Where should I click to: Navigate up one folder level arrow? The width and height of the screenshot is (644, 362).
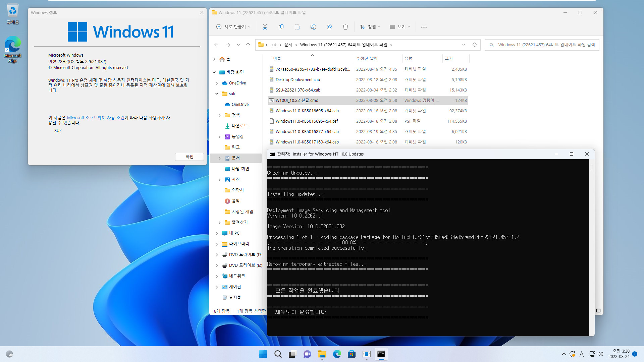(248, 45)
